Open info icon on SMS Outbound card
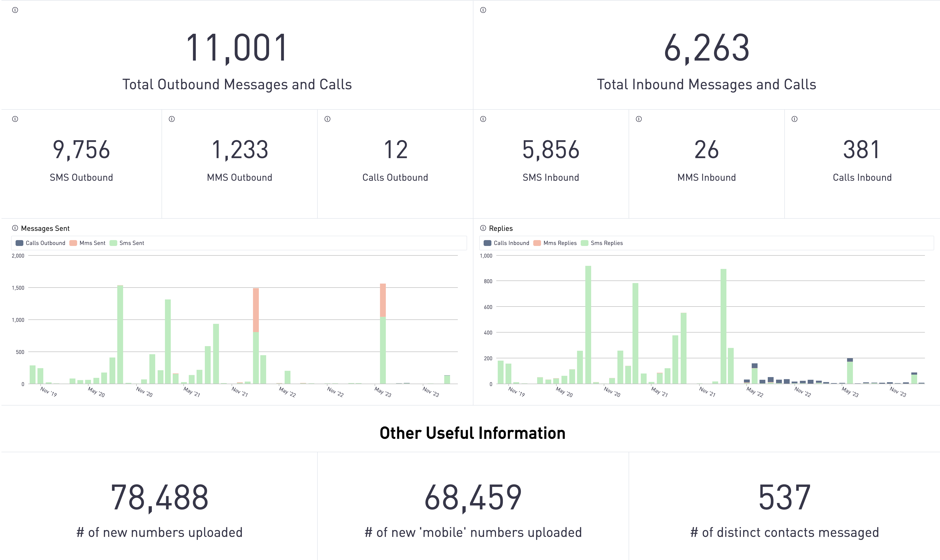940x560 pixels. tap(15, 119)
